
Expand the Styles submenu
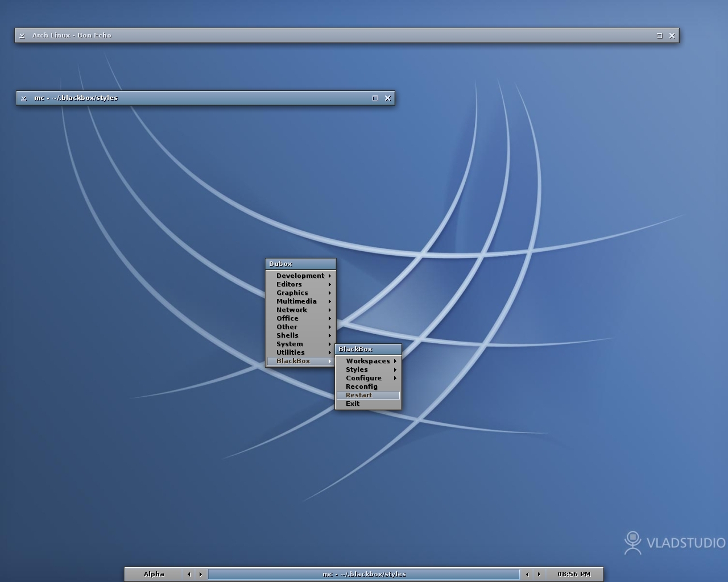(368, 369)
